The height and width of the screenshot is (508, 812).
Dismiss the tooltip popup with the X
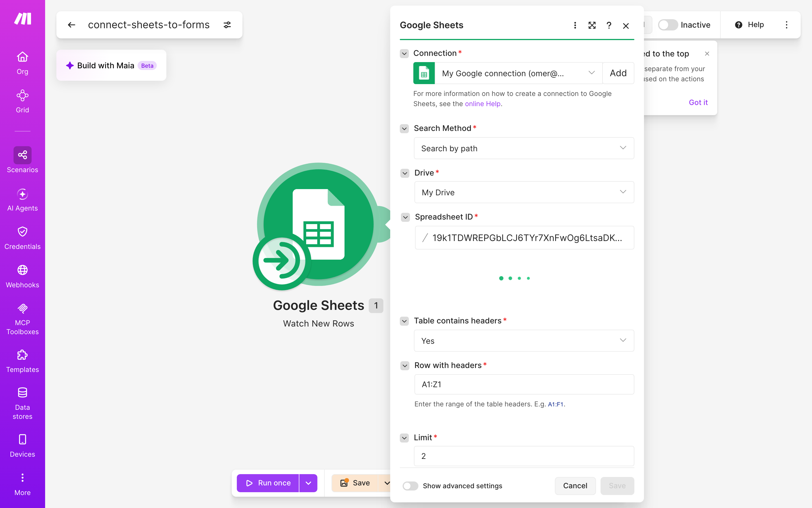[x=707, y=54]
